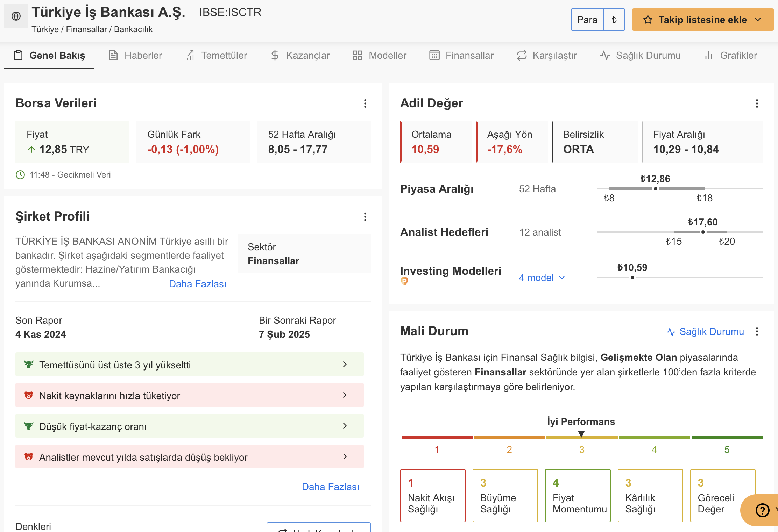778x532 pixels.
Task: Click the 52 Hafta market range marker
Action: coord(655,189)
